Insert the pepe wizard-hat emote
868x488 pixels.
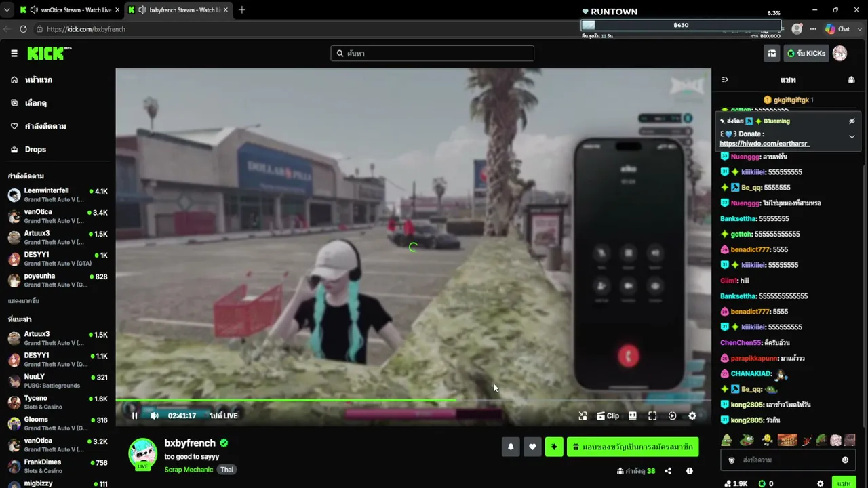(726, 441)
